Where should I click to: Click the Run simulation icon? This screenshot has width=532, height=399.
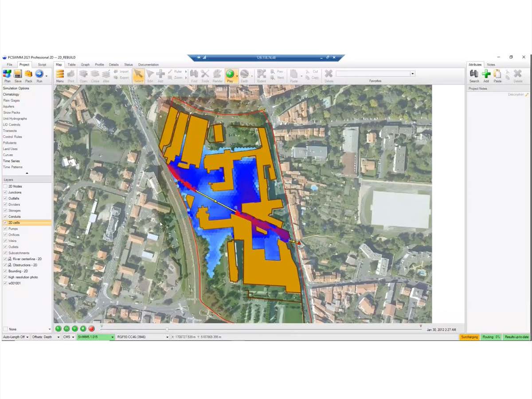pos(39,74)
